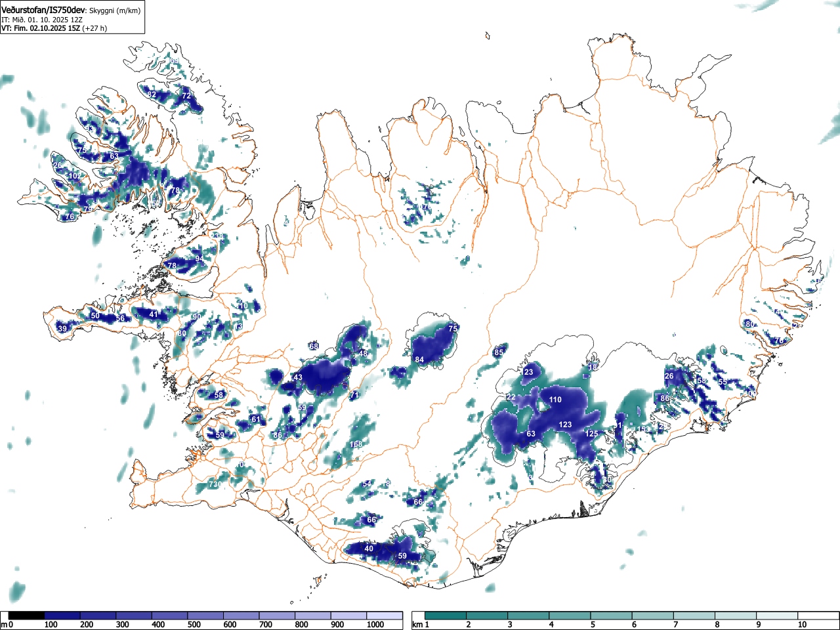This screenshot has width=840, height=630.
Task: Click the visibility value 125 on the map
Action: coord(591,434)
